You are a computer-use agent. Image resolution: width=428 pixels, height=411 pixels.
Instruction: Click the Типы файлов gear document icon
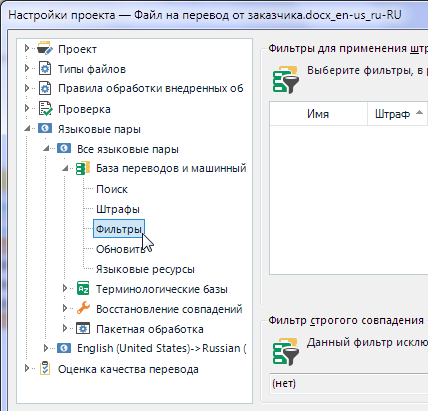(45, 69)
